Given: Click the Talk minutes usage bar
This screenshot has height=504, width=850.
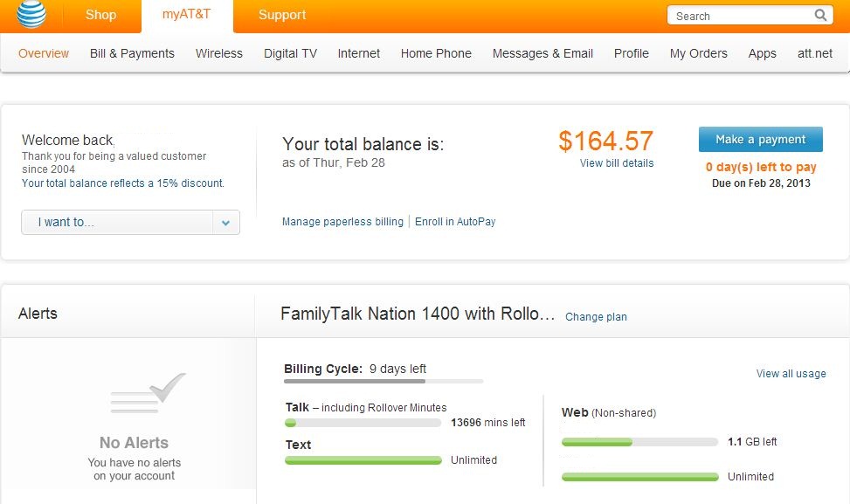Looking at the screenshot, I should (363, 423).
